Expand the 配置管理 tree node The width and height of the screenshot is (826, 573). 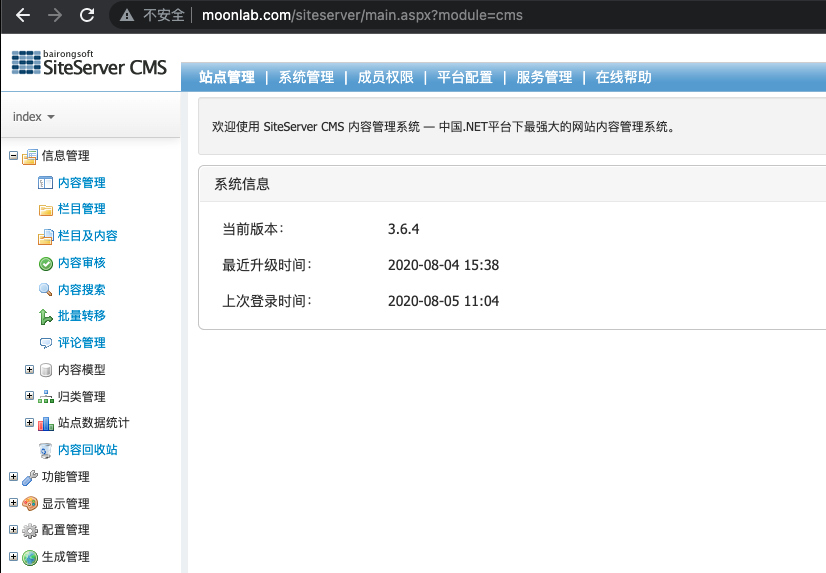pos(14,529)
